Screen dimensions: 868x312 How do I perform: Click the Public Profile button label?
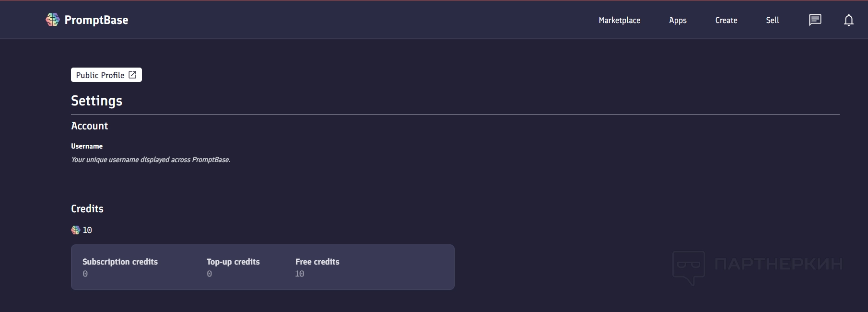pos(100,75)
